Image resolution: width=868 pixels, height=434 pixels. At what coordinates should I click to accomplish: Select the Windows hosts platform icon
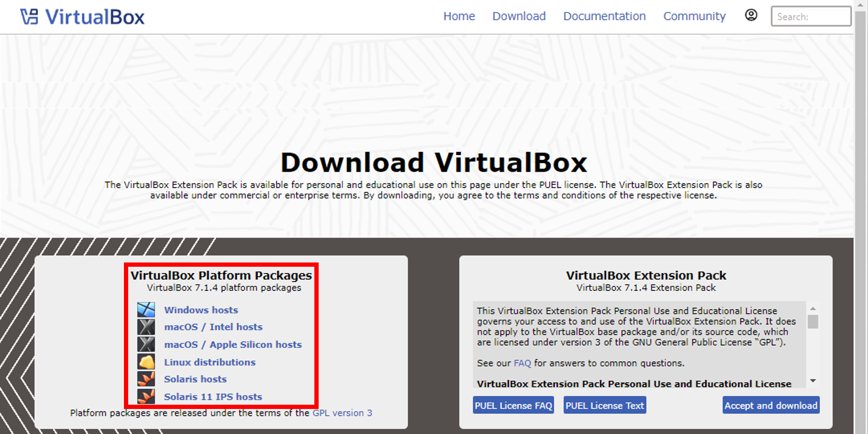coord(146,309)
